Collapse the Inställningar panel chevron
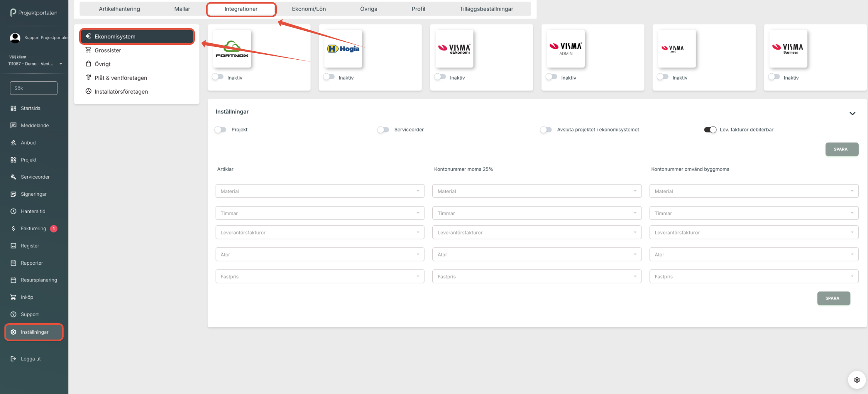Image resolution: width=868 pixels, height=394 pixels. pyautogui.click(x=852, y=113)
